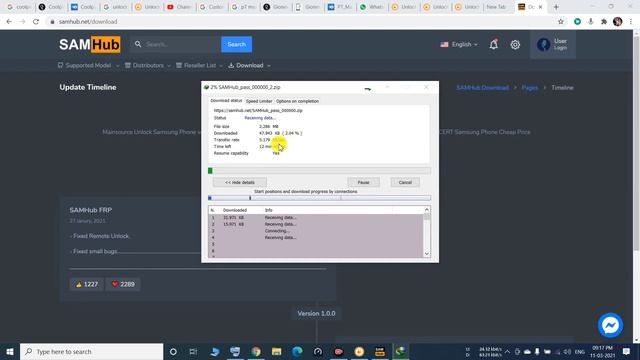Expand the Supported Model menu
Image resolution: width=640 pixels, height=360 pixels.
[x=88, y=65]
